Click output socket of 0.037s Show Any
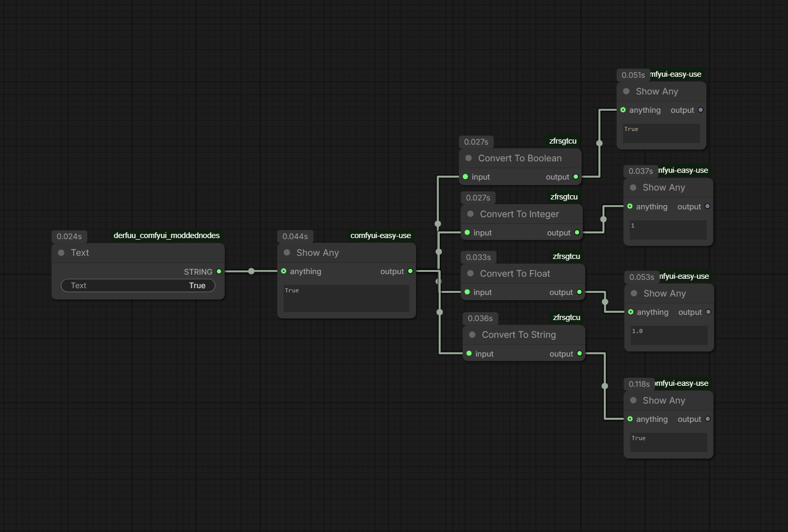788x532 pixels. click(x=708, y=206)
